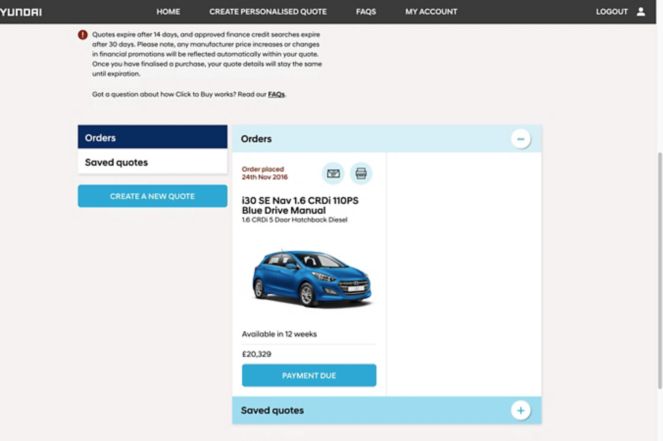Open the user profile icon
663x441 pixels.
641,11
